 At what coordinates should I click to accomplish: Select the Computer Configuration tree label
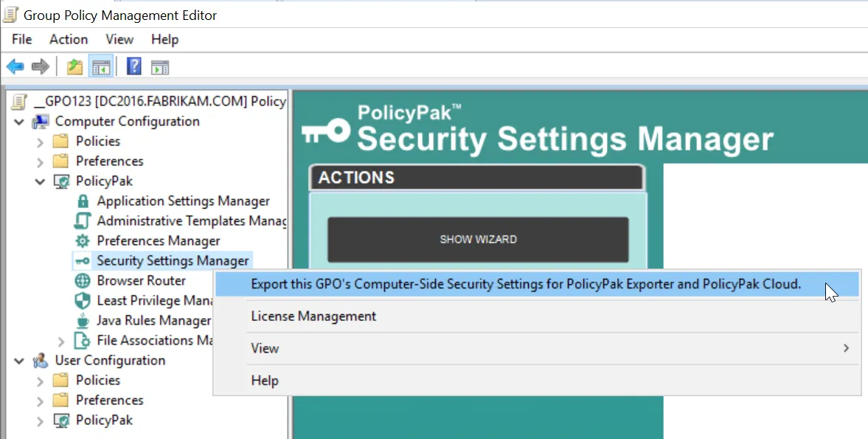tap(128, 121)
